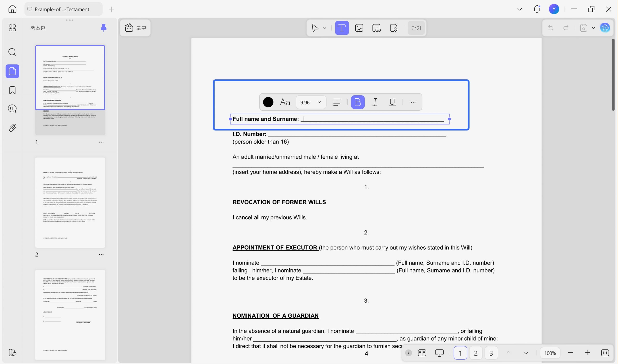
Task: Select the Edit Link tool
Action: [376, 28]
